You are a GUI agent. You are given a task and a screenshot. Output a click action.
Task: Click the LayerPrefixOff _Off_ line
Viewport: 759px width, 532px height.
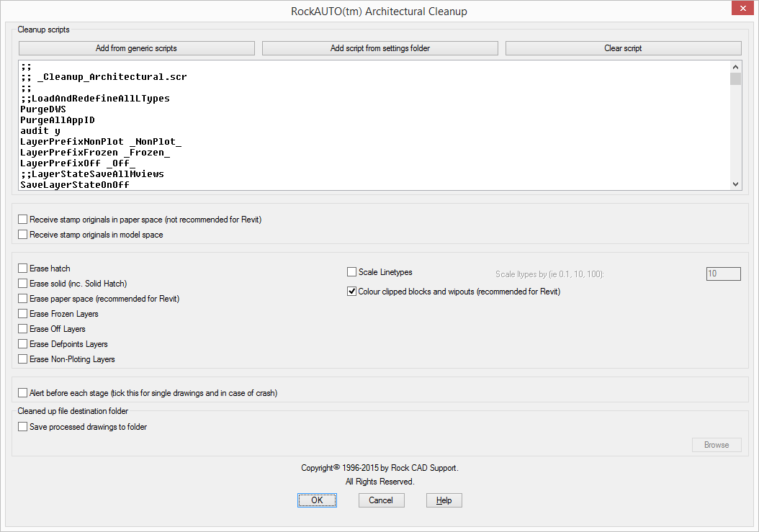coord(78,163)
